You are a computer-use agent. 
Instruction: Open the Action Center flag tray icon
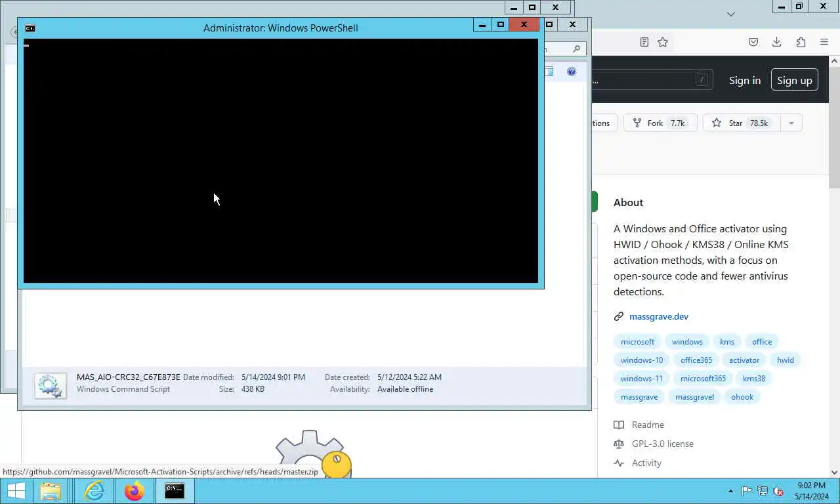(x=746, y=491)
